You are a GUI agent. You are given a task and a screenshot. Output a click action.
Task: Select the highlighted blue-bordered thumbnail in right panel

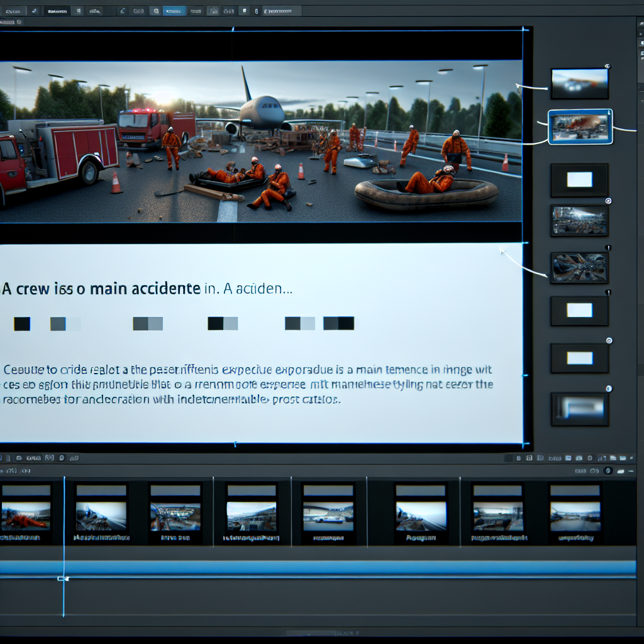pos(580,127)
